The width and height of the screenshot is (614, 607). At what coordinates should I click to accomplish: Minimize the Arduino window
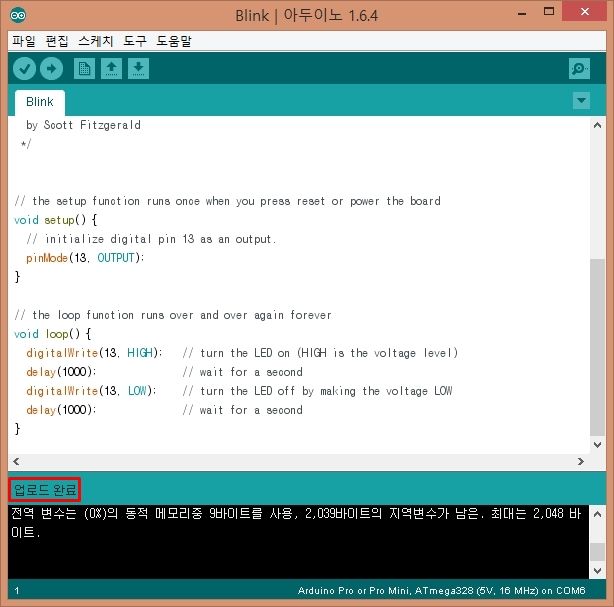(522, 13)
